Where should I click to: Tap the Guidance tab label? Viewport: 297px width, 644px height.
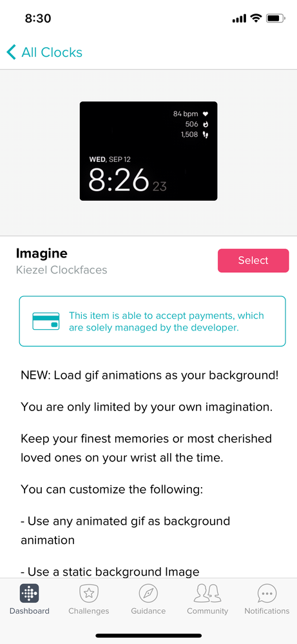[148, 610]
